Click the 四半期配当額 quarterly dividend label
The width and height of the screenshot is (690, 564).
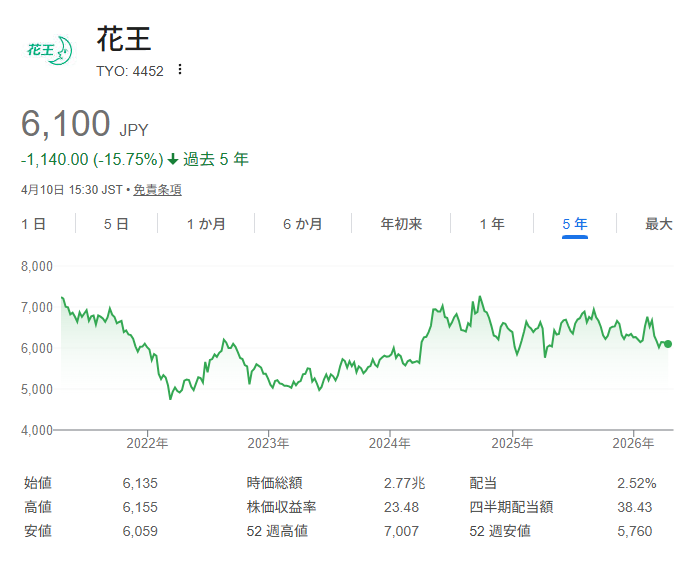(x=511, y=507)
